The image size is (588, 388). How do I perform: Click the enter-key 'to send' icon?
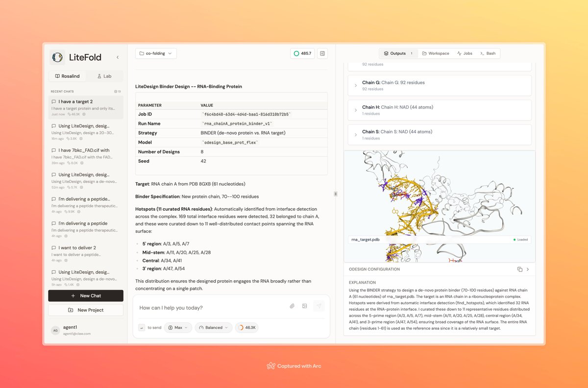(142, 328)
